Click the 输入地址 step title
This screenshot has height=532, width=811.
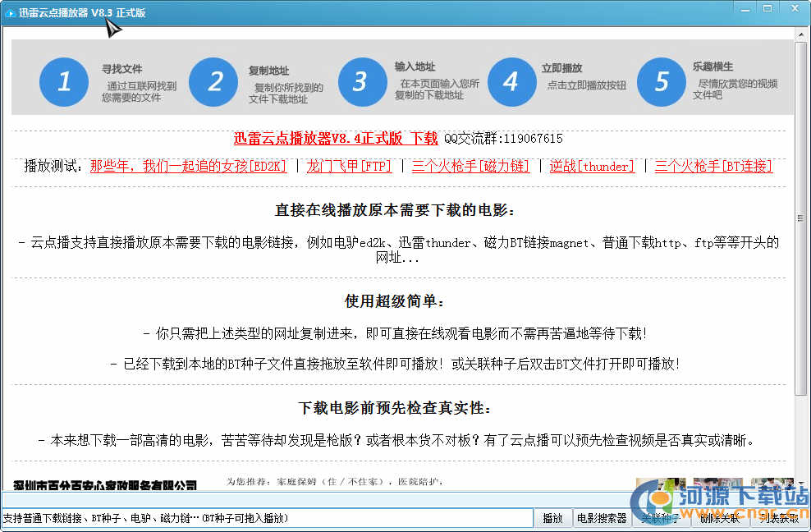[415, 66]
